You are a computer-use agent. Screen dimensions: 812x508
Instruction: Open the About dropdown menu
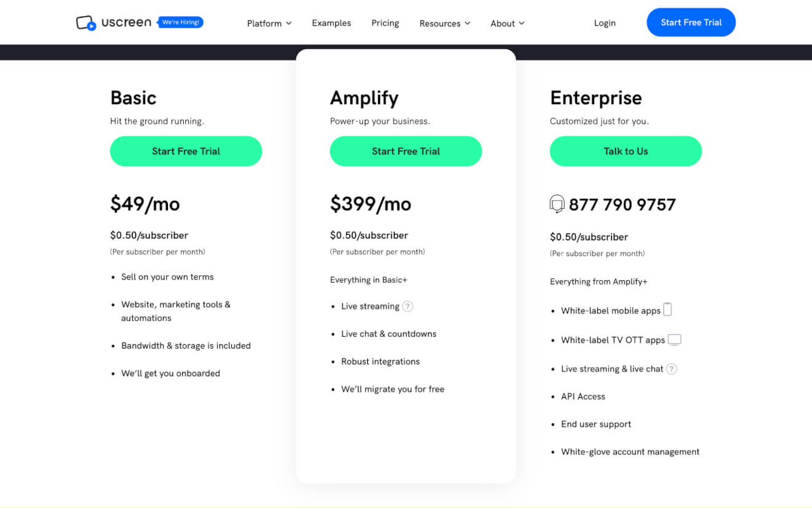click(x=507, y=23)
